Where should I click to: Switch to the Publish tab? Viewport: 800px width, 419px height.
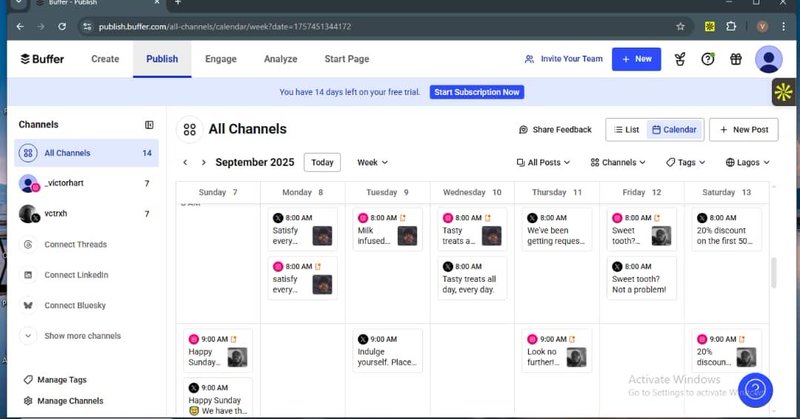coord(162,59)
